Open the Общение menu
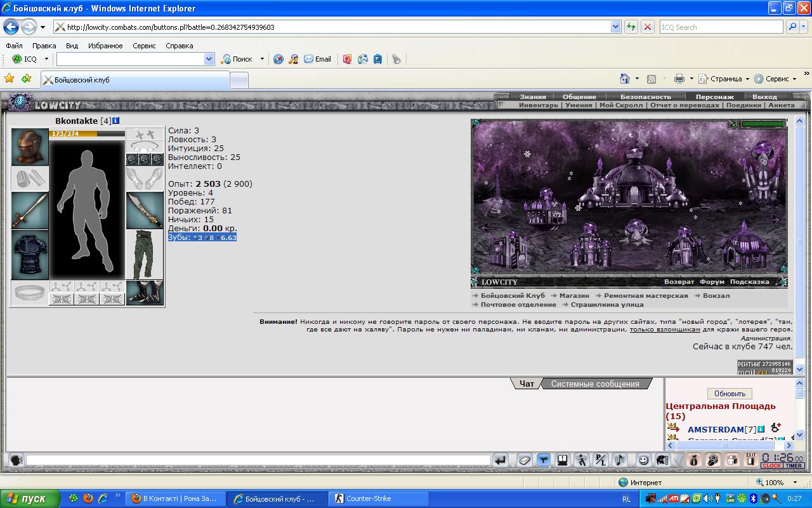The width and height of the screenshot is (812, 508). pyautogui.click(x=579, y=97)
